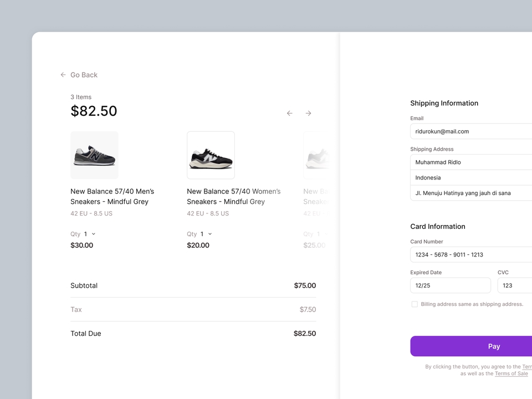The height and width of the screenshot is (399, 532).
Task: Click the CVC input field
Action: 515,285
